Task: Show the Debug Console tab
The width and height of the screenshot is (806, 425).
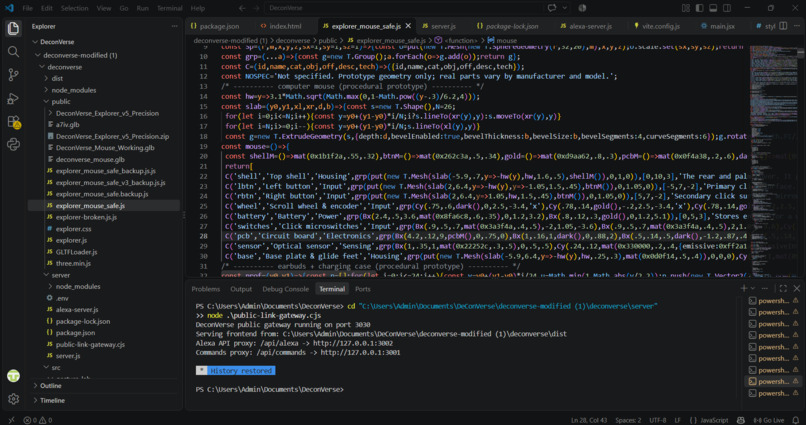Action: (x=285, y=289)
